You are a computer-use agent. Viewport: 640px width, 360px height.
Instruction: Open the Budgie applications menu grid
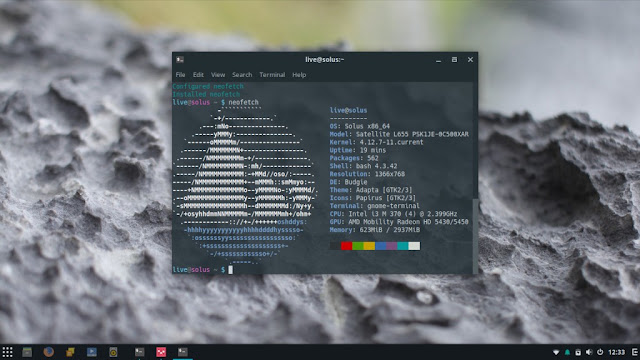(x=7, y=352)
